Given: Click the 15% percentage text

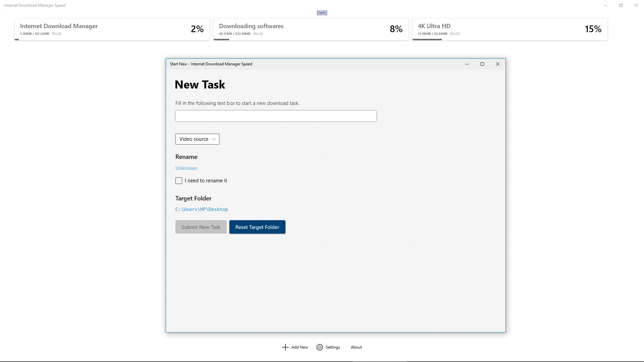Looking at the screenshot, I should click(593, 29).
